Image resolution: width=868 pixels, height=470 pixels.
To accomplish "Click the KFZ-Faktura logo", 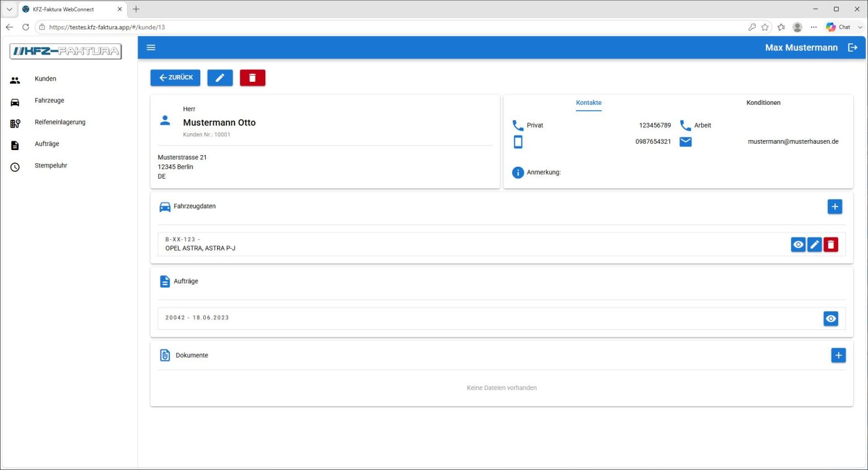I will [66, 51].
